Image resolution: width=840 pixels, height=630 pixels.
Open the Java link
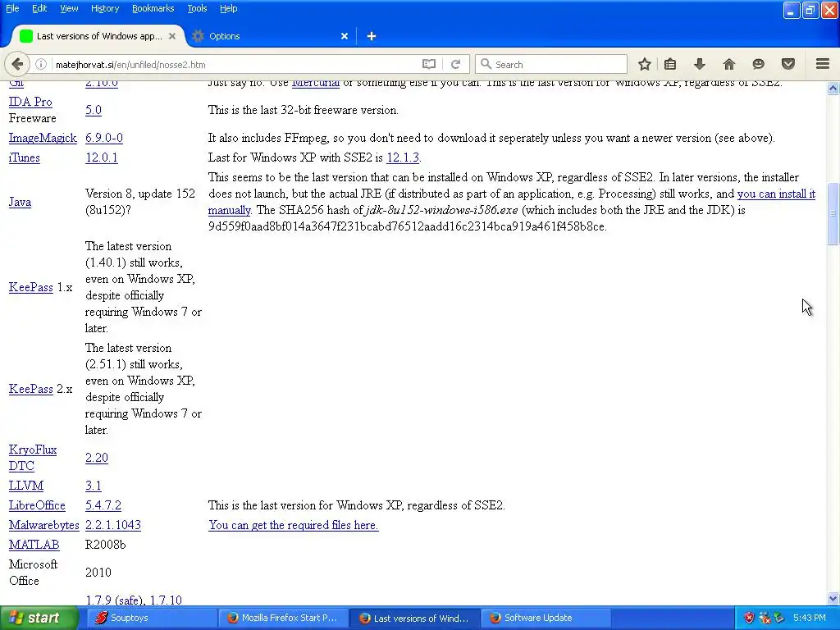[x=20, y=202]
